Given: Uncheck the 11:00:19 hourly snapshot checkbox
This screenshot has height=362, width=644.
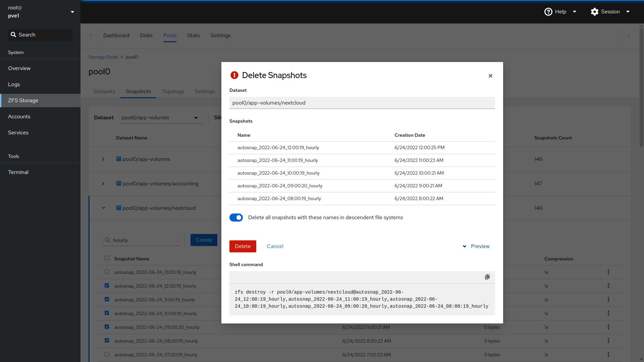Looking at the screenshot, I should point(107,299).
